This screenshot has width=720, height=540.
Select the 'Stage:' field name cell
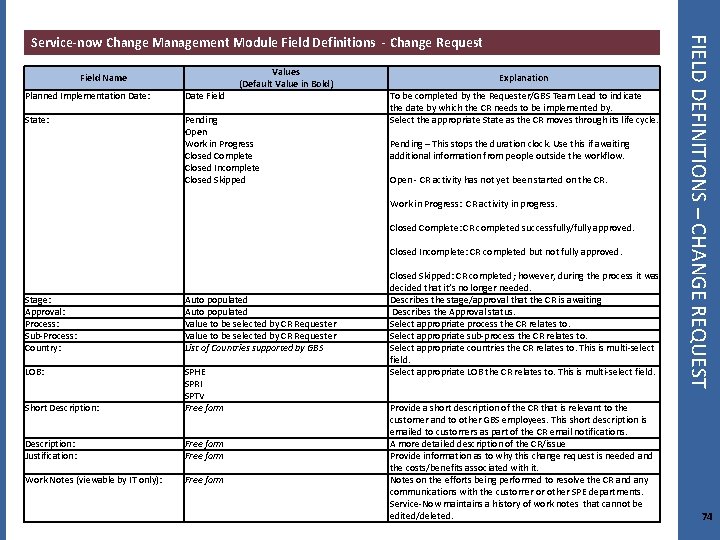(104, 300)
